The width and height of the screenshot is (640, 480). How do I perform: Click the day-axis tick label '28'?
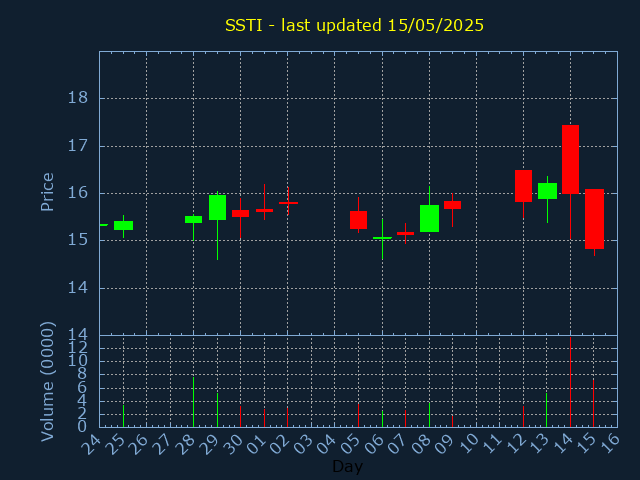(x=185, y=444)
